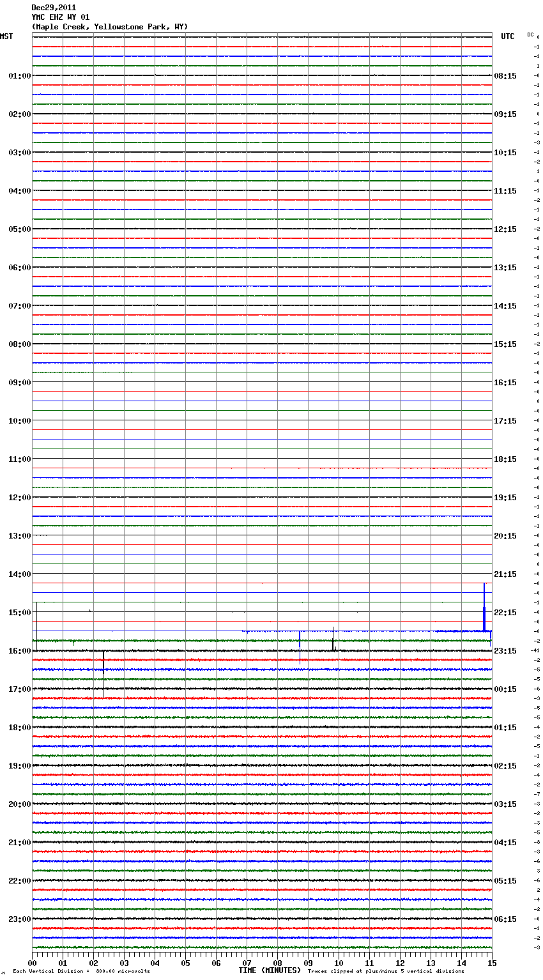Screen dimensions: 543x980
Task: Select the "10:00" MST hour label
Action: pyautogui.click(x=20, y=421)
